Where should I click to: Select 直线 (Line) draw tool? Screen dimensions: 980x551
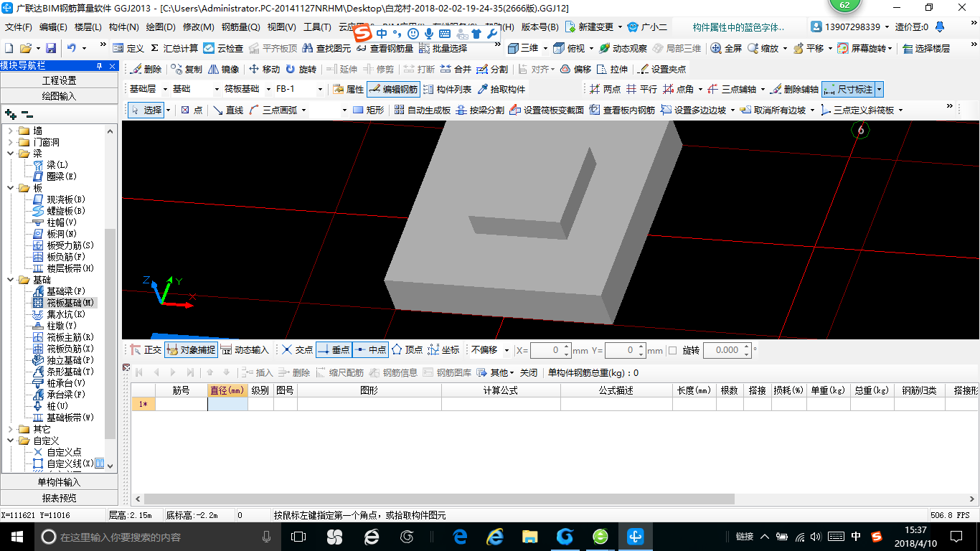tap(228, 110)
